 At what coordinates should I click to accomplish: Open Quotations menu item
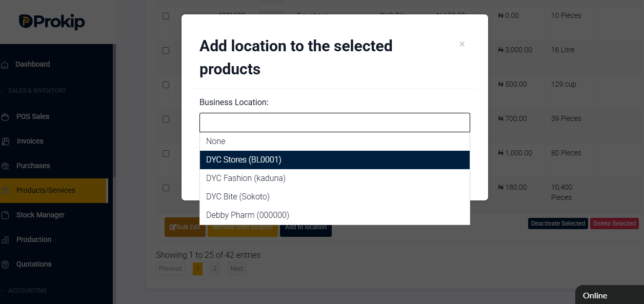coord(34,264)
